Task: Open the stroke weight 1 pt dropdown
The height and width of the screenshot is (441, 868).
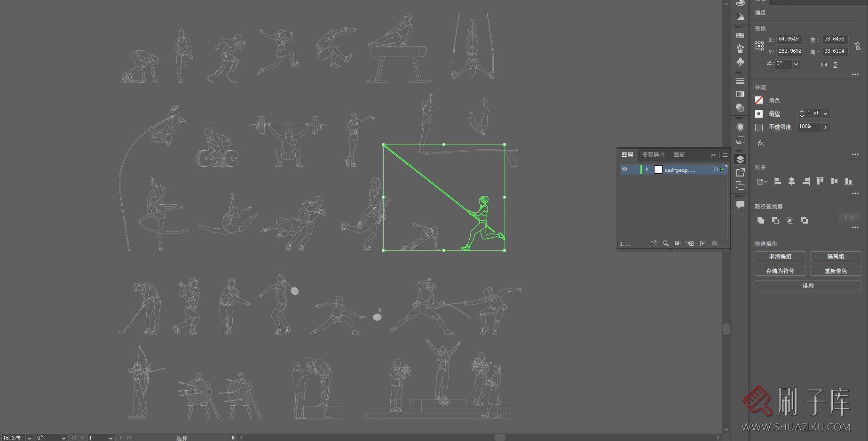Action: coord(826,113)
